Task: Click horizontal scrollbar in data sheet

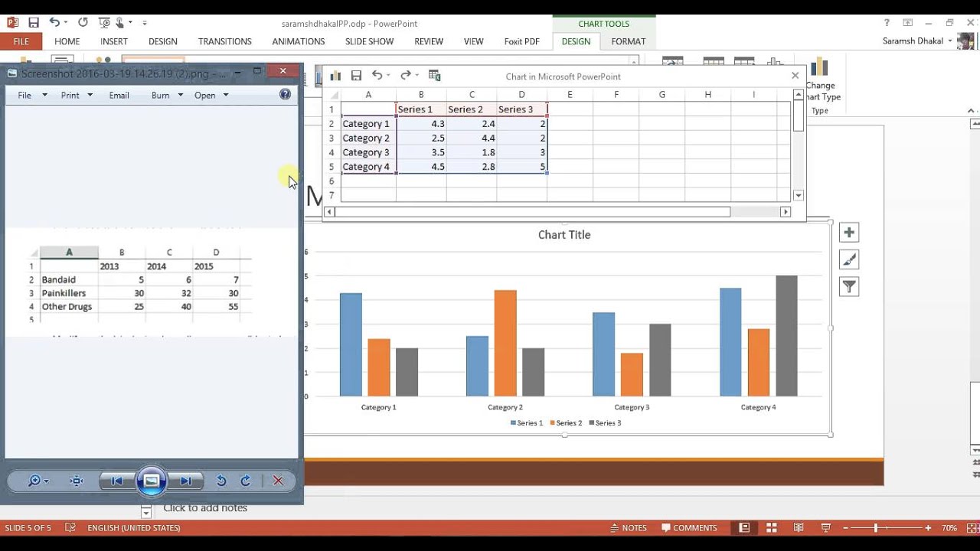Action: (532, 212)
